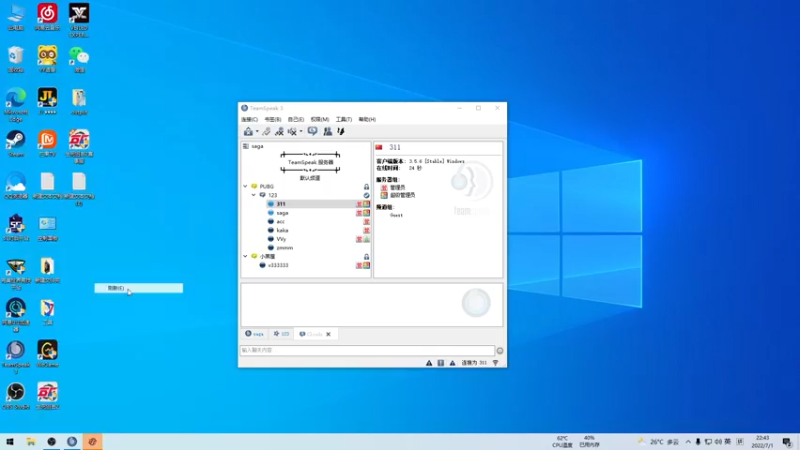Toggle the mute speaker toolbar icon
Screen dimensions: 800x450
tap(292, 132)
